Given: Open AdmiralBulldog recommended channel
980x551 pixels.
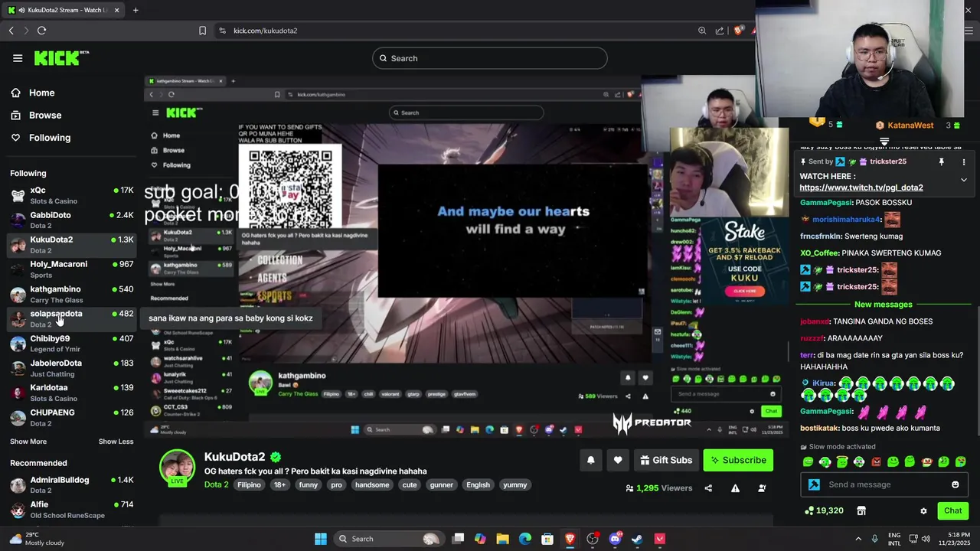Looking at the screenshot, I should point(71,485).
